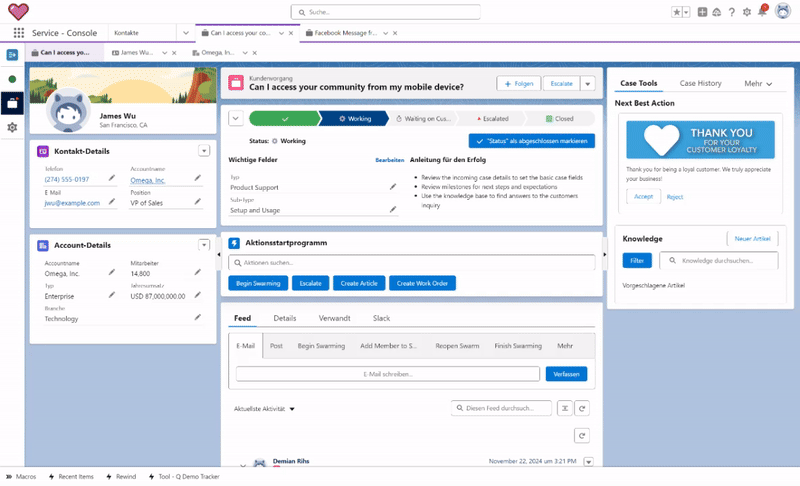The height and width of the screenshot is (486, 800).
Task: Edit the phone number pencil icon
Action: pos(112,180)
